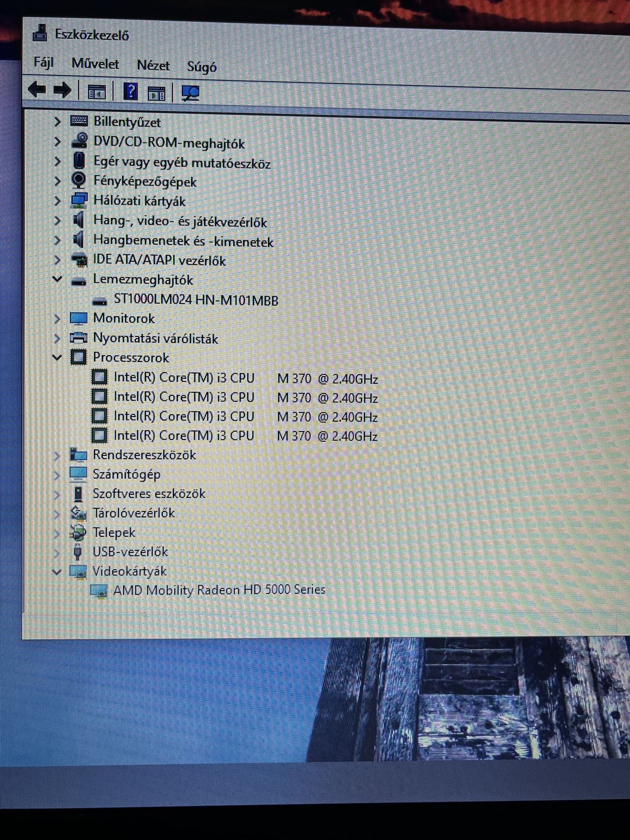The image size is (630, 840).
Task: Click the Back arrow toolbar icon
Action: (x=37, y=90)
